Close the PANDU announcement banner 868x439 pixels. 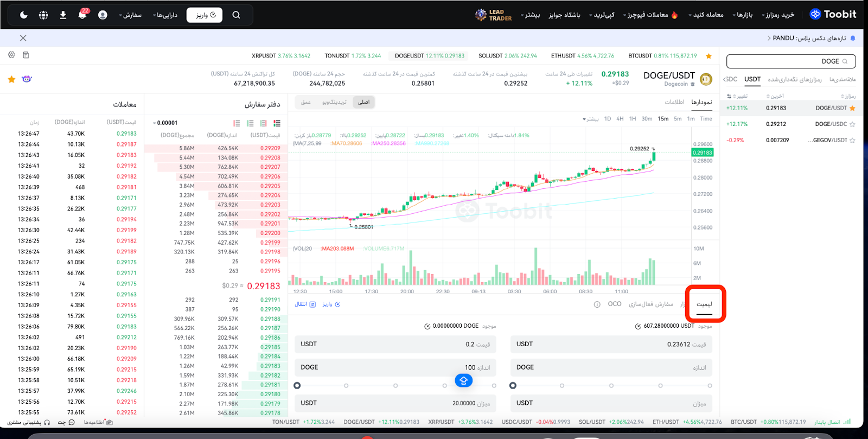[x=23, y=38]
